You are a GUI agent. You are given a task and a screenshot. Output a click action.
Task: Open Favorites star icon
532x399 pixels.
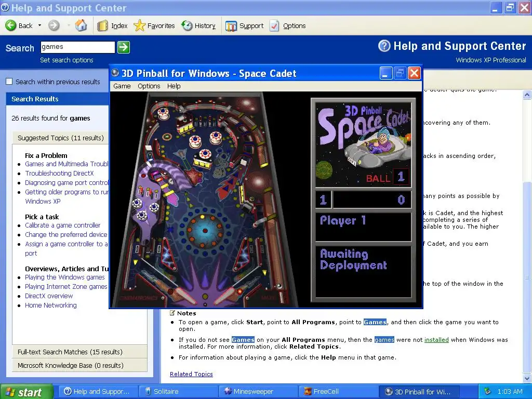point(139,26)
